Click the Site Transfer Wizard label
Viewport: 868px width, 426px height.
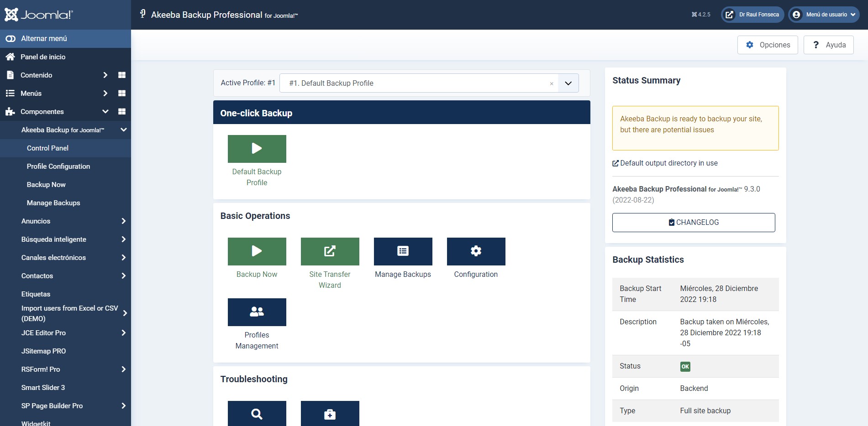[330, 280]
